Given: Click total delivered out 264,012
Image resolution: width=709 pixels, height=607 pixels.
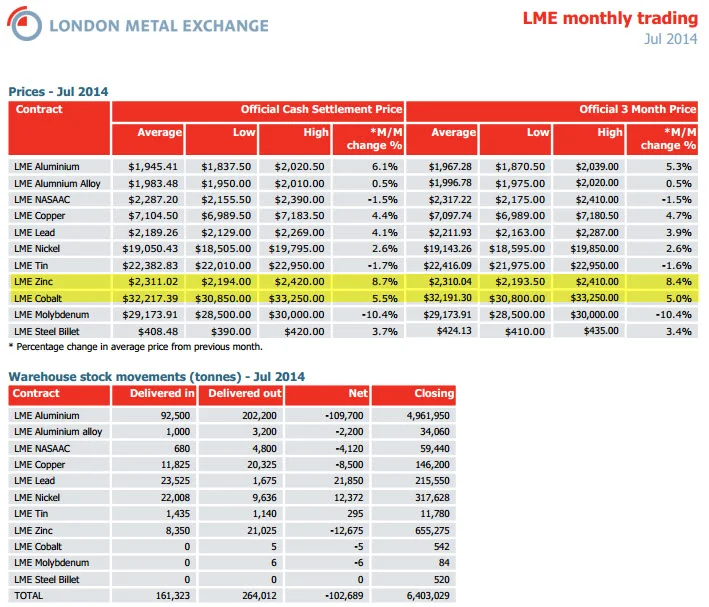Looking at the screenshot, I should pos(259,596).
